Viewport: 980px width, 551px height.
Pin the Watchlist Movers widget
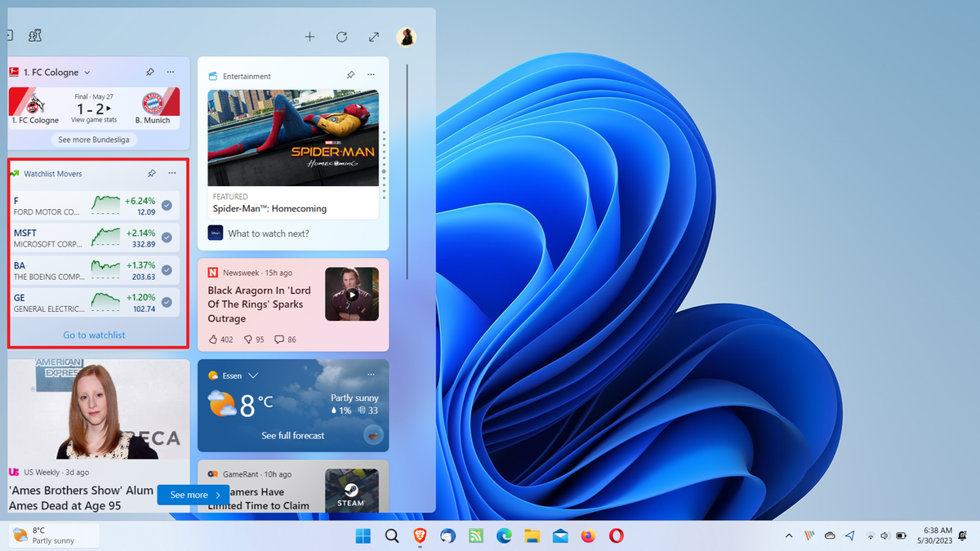click(x=151, y=173)
